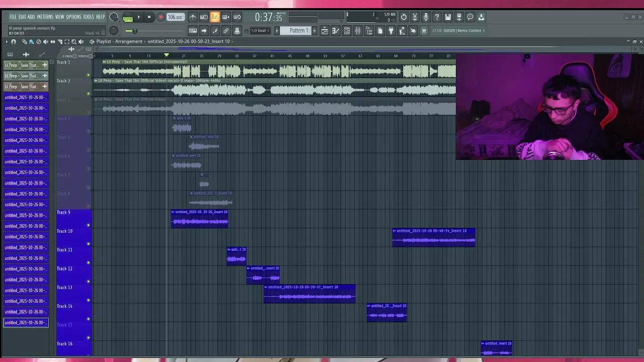
Task: Arm the Record button
Action: (x=161, y=17)
